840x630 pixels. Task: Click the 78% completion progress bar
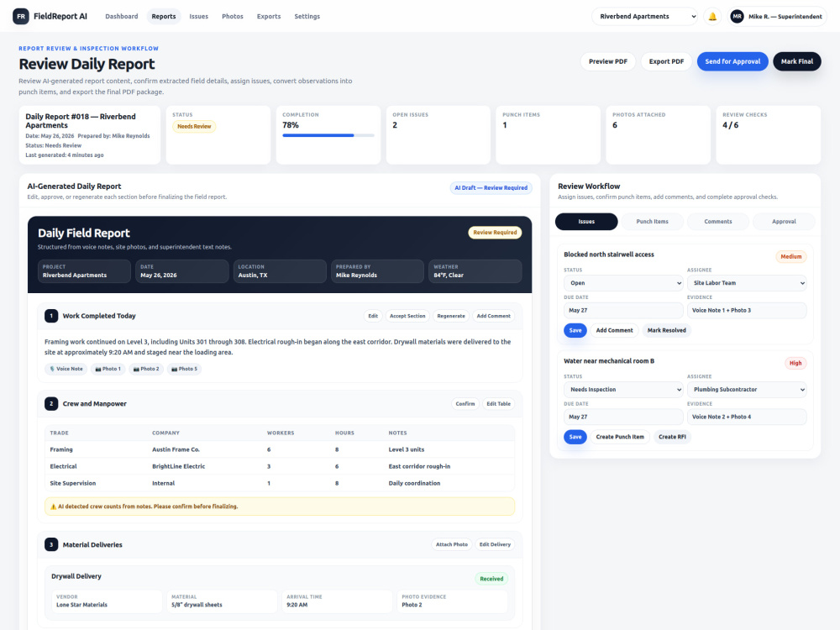coord(328,135)
